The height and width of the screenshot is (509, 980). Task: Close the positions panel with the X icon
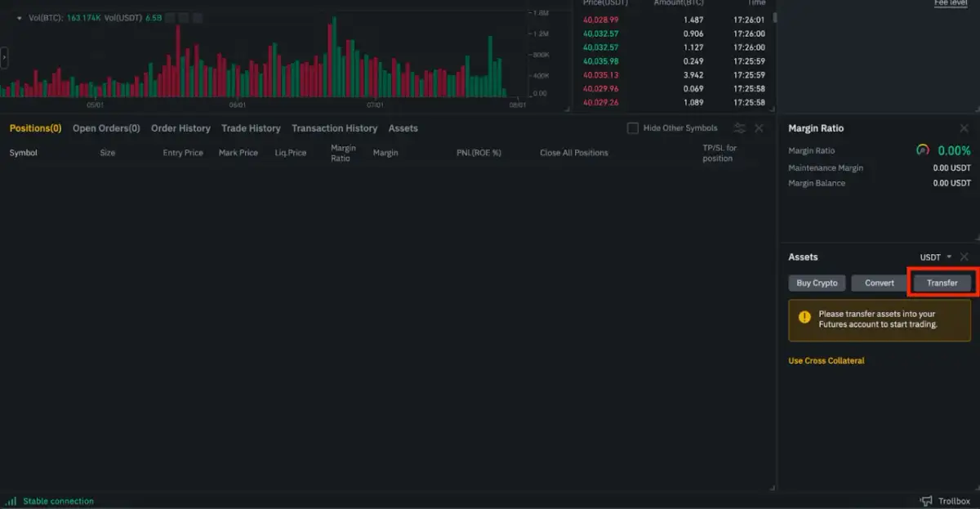(x=758, y=127)
